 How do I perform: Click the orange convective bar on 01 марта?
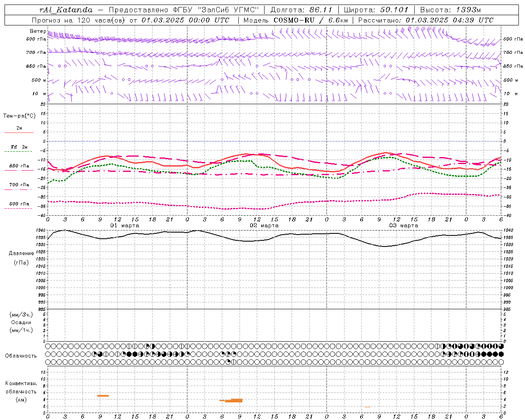[x=103, y=396]
